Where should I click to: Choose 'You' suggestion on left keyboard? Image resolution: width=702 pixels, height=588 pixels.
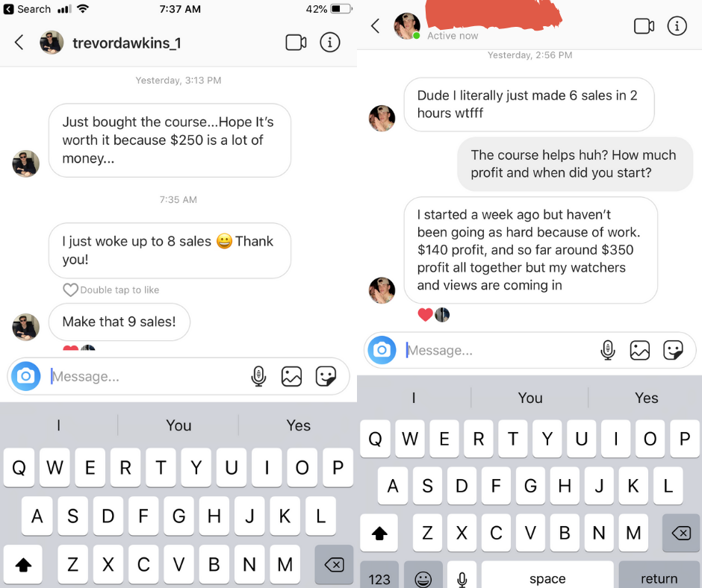[178, 425]
